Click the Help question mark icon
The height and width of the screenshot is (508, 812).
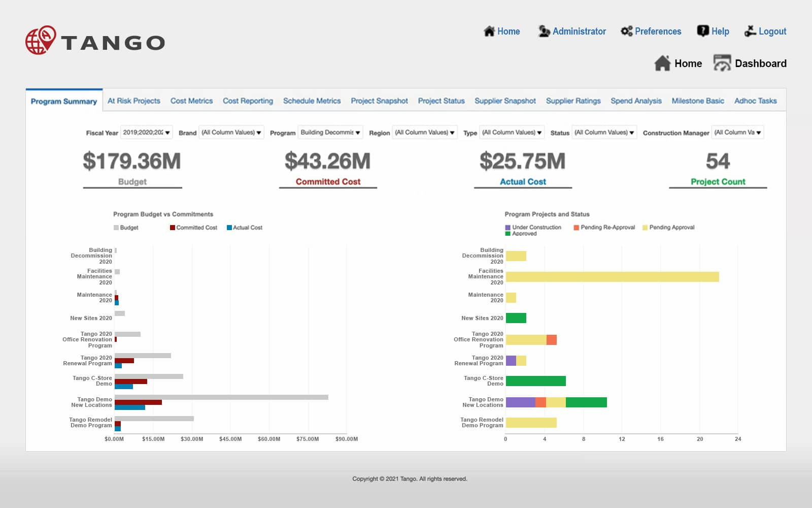coord(702,31)
